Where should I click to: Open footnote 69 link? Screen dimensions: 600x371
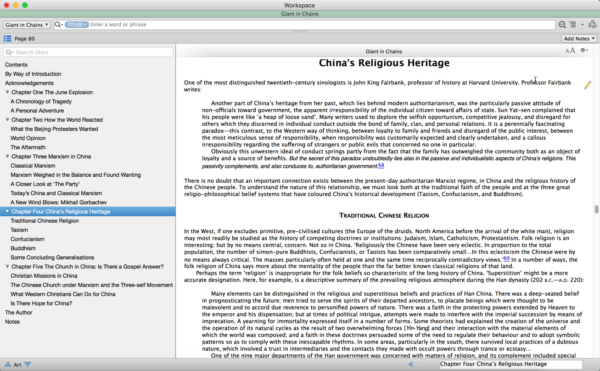point(506,259)
